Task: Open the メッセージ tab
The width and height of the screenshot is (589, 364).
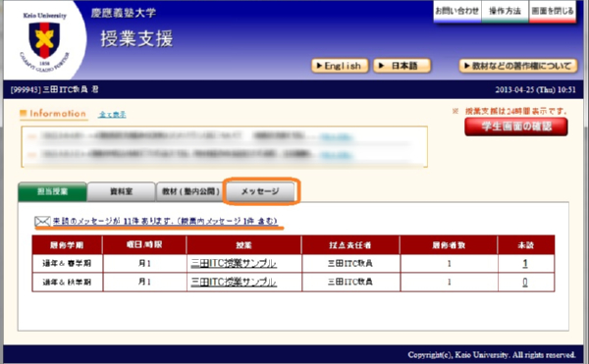Action: [x=260, y=191]
